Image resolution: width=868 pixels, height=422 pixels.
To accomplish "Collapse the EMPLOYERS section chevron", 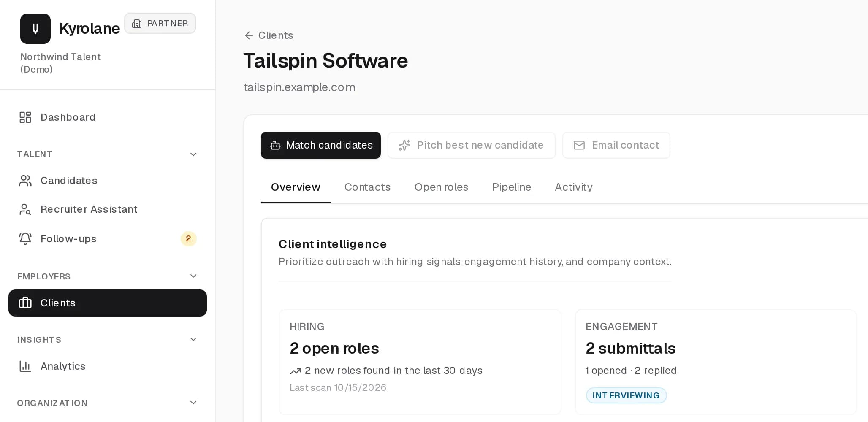I will pyautogui.click(x=193, y=276).
